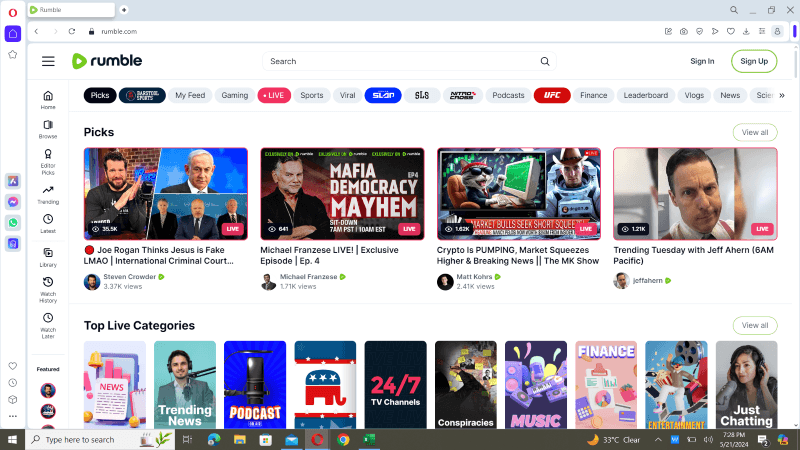This screenshot has height=450, width=800.
Task: Select the Gaming category tab
Action: point(235,96)
